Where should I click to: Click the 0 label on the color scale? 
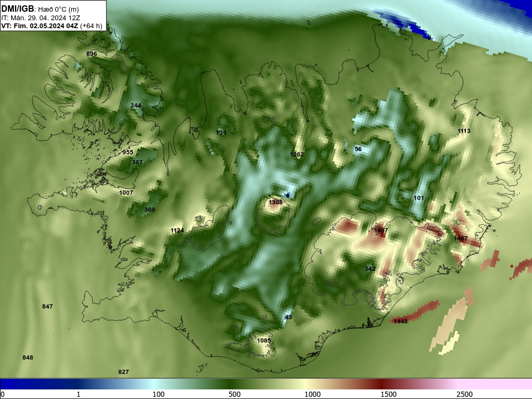tap(2, 394)
